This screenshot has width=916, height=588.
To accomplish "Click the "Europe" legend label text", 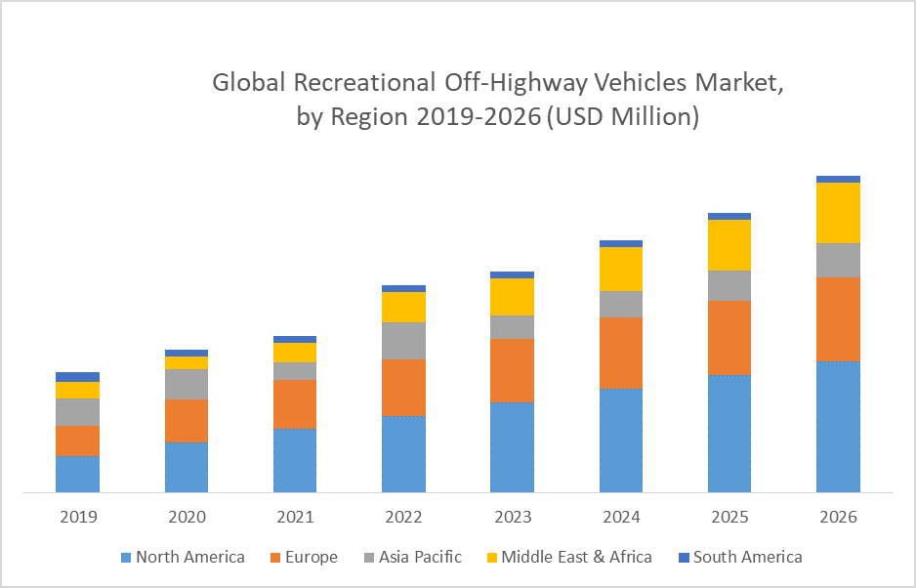I will pos(312,558).
